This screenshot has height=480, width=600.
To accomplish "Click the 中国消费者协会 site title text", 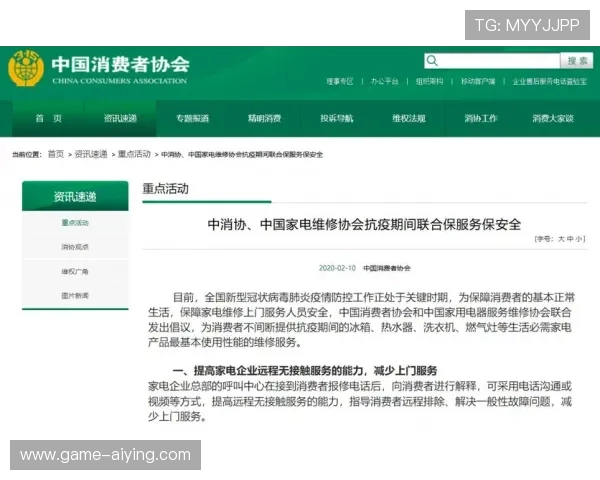I will pyautogui.click(x=121, y=64).
